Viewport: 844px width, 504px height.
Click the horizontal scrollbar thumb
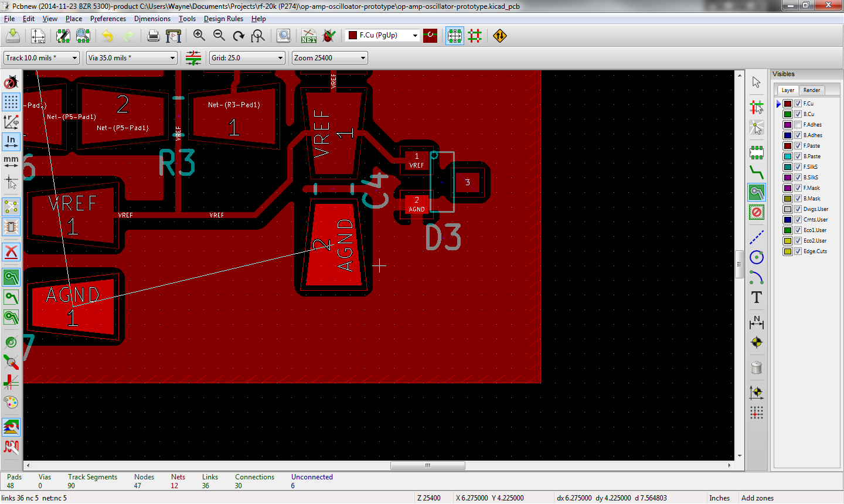[428, 465]
